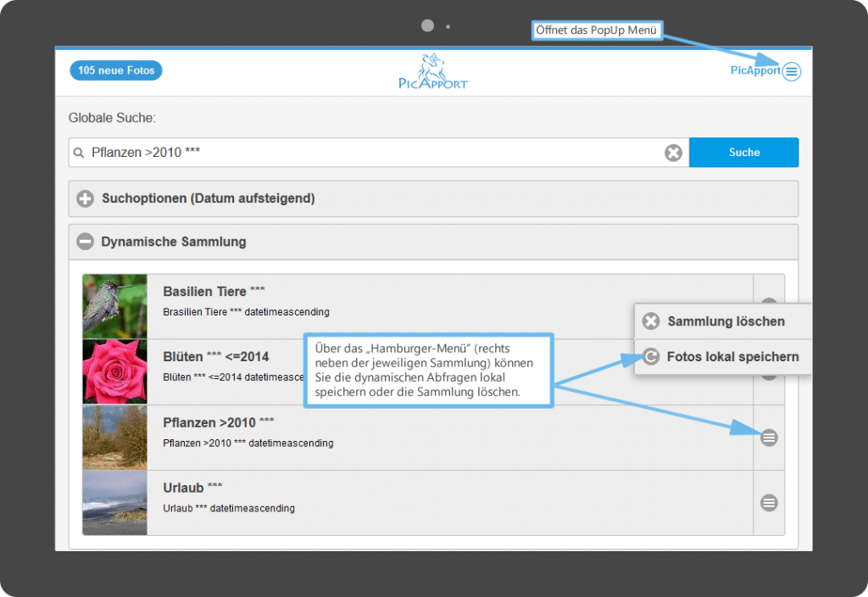The width and height of the screenshot is (868, 597).
Task: Click the magnifier icon in search field
Action: (x=80, y=153)
